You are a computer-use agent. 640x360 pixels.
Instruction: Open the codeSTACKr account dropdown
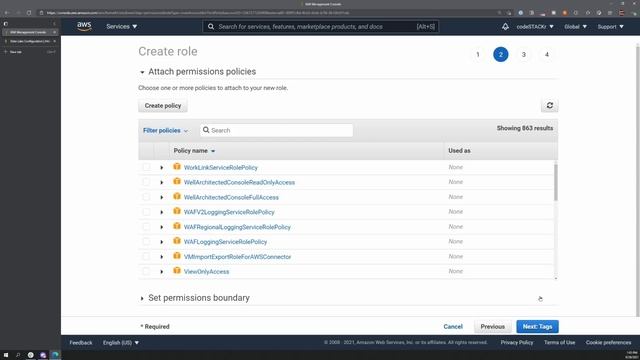[535, 27]
